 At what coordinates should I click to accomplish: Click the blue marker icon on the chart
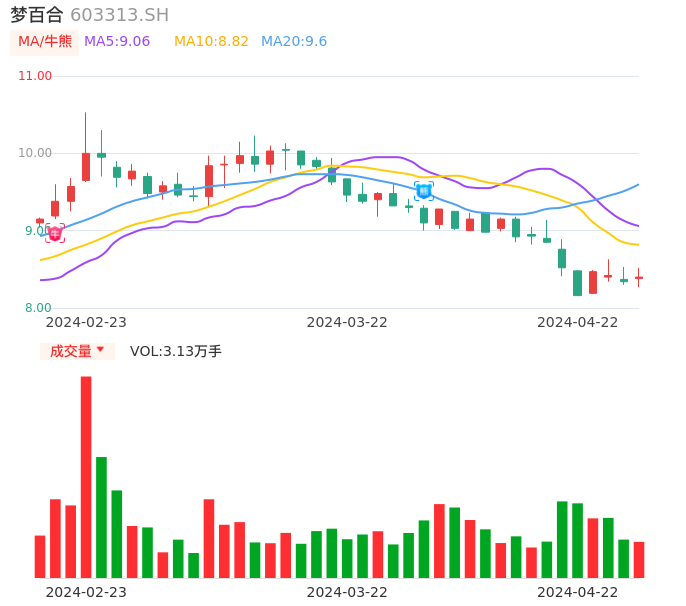(x=424, y=190)
